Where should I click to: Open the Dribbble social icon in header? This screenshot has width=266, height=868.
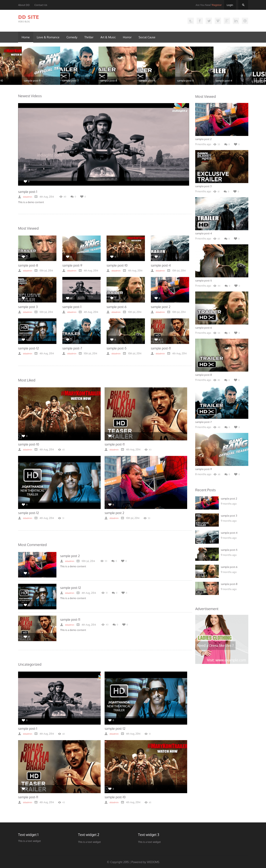(x=245, y=21)
